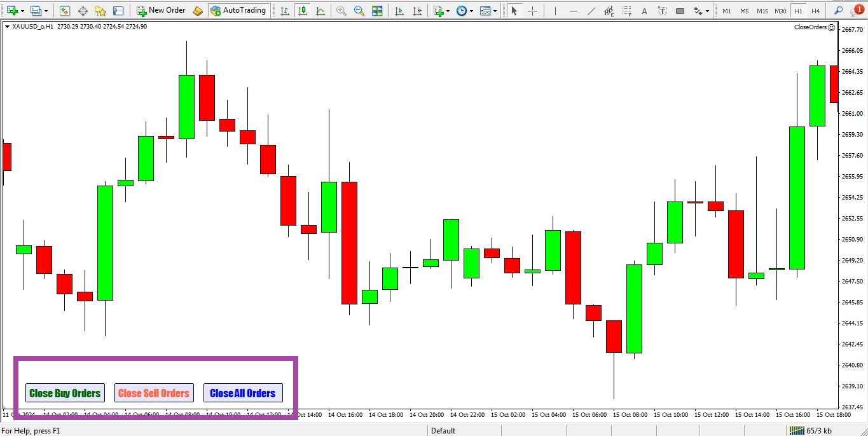Click the Close Buy Orders button

[x=65, y=393]
